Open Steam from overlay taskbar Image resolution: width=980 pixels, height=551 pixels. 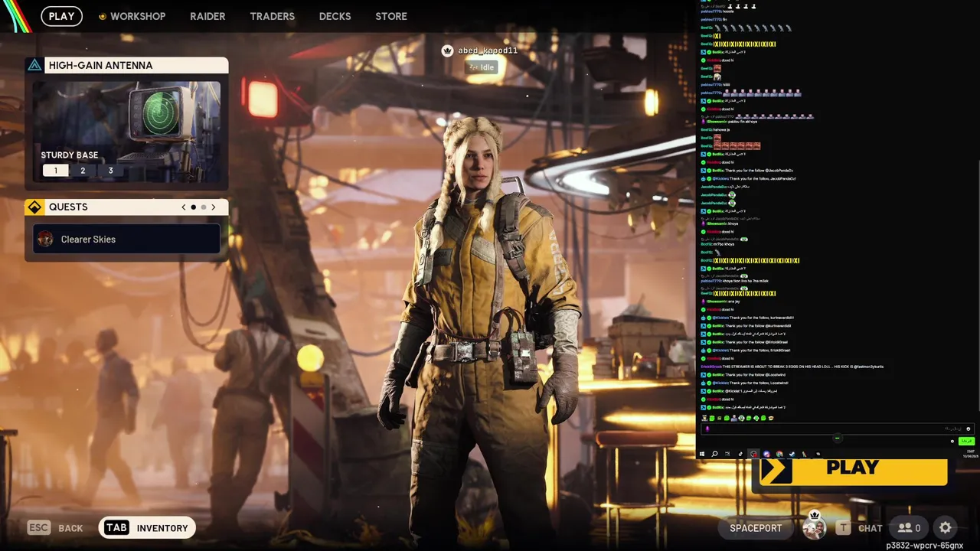[792, 454]
